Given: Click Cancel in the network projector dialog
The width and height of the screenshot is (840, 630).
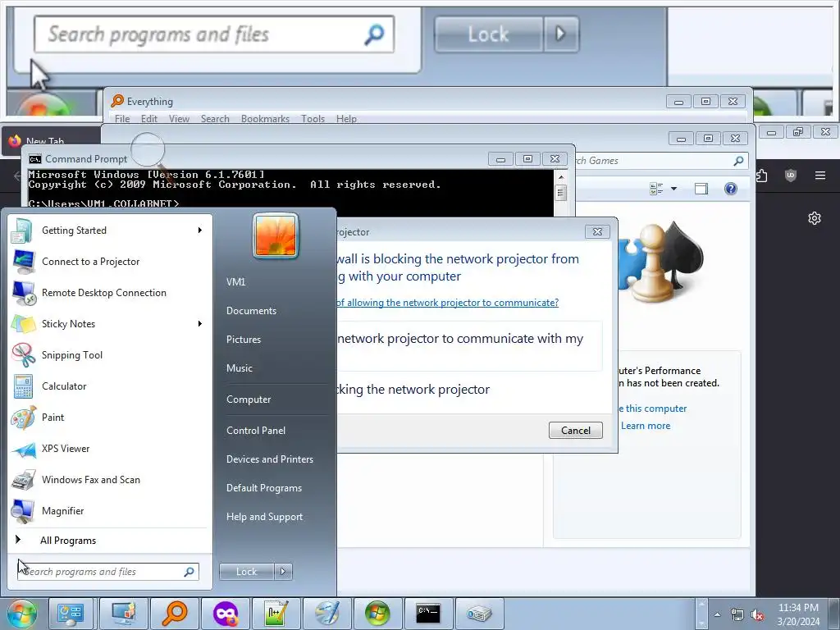Looking at the screenshot, I should tap(575, 430).
